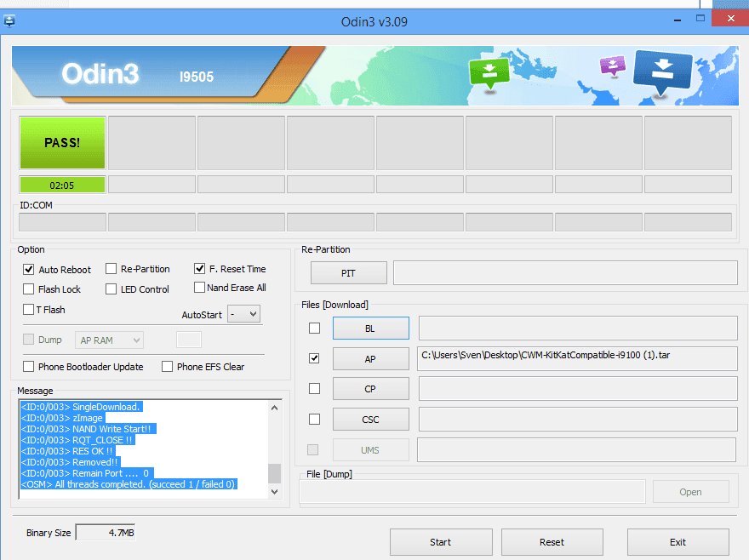
Task: Click the CP file button
Action: [x=371, y=389]
